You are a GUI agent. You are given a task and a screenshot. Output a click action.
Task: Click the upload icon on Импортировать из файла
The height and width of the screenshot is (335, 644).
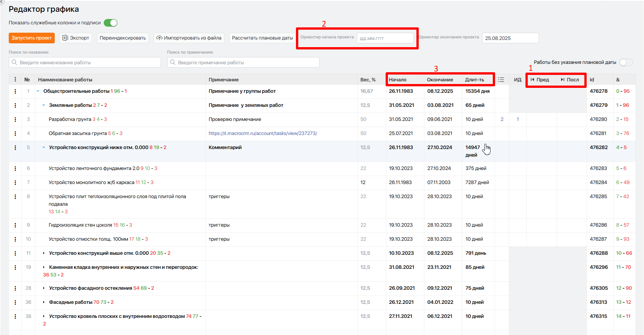[160, 38]
